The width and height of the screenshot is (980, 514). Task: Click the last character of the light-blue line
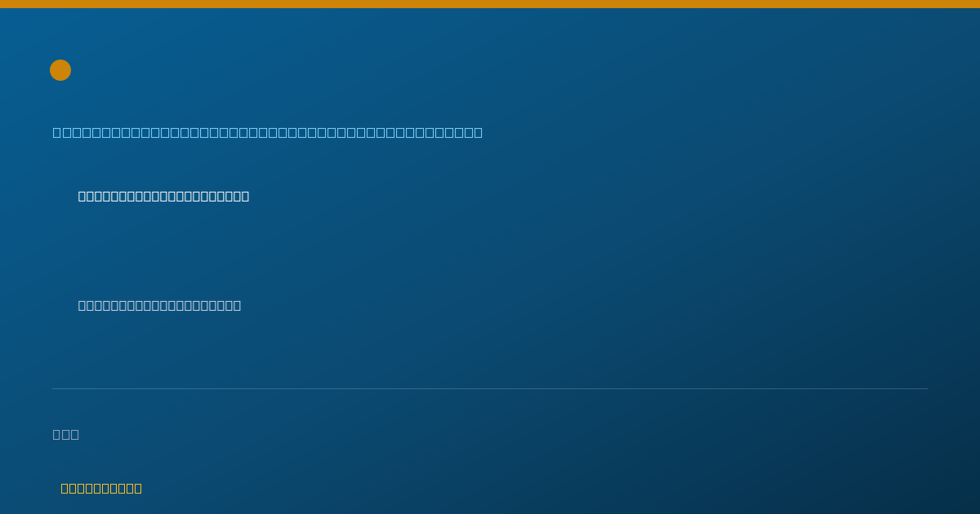click(x=479, y=132)
